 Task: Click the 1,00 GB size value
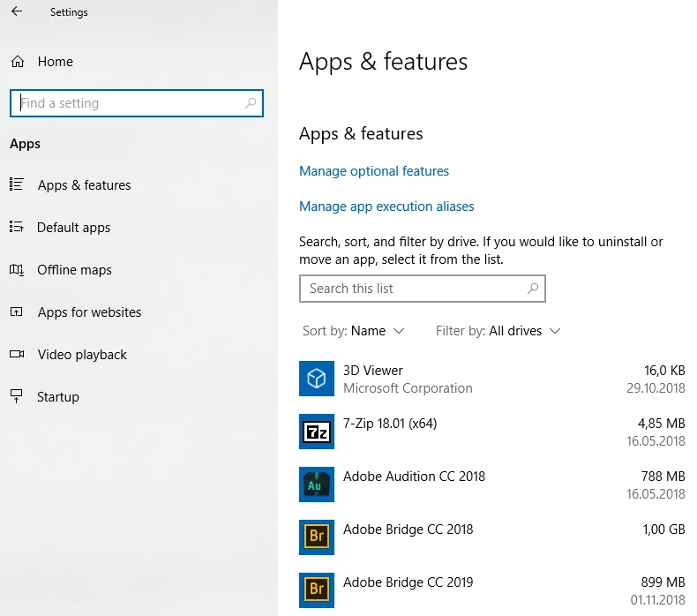click(x=663, y=530)
